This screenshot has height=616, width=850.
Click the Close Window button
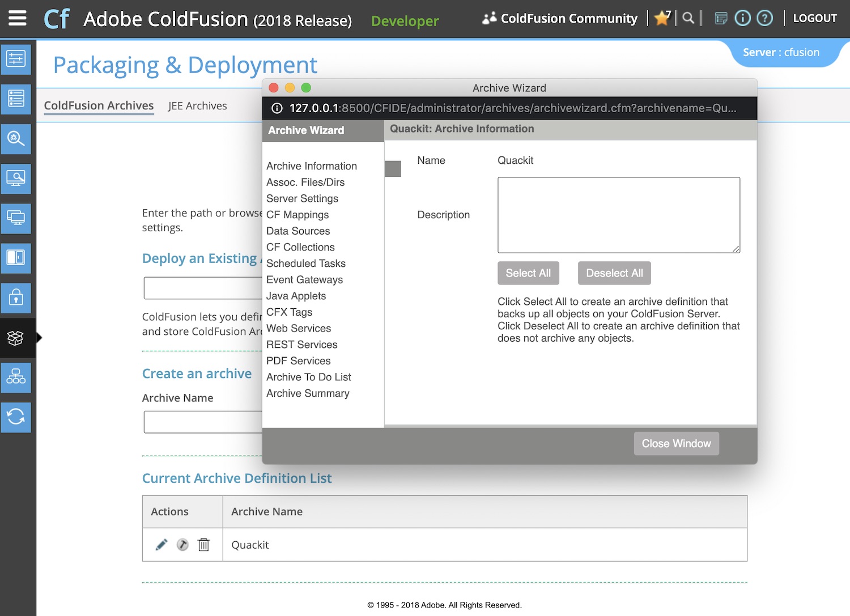click(676, 444)
